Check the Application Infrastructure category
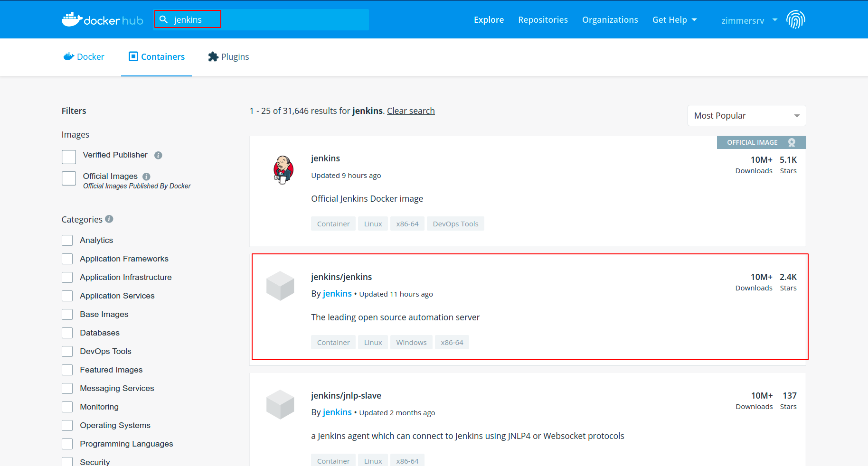 coord(67,277)
